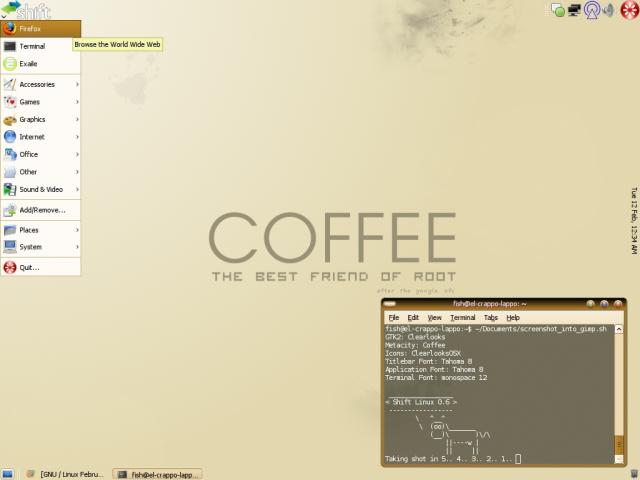This screenshot has width=640, height=480.
Task: Click the red logout icon in top corner
Action: [x=630, y=10]
